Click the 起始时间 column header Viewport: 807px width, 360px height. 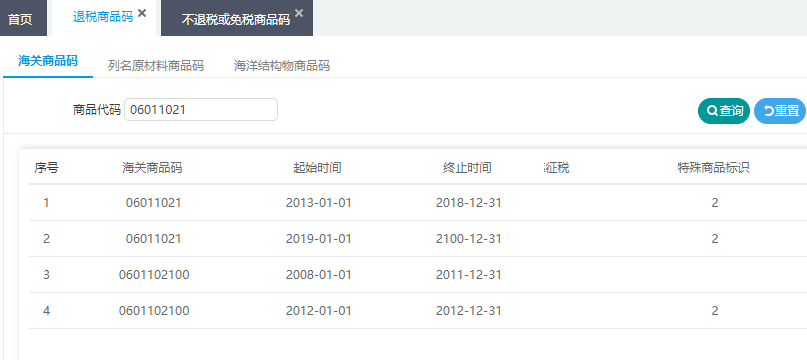(x=318, y=168)
